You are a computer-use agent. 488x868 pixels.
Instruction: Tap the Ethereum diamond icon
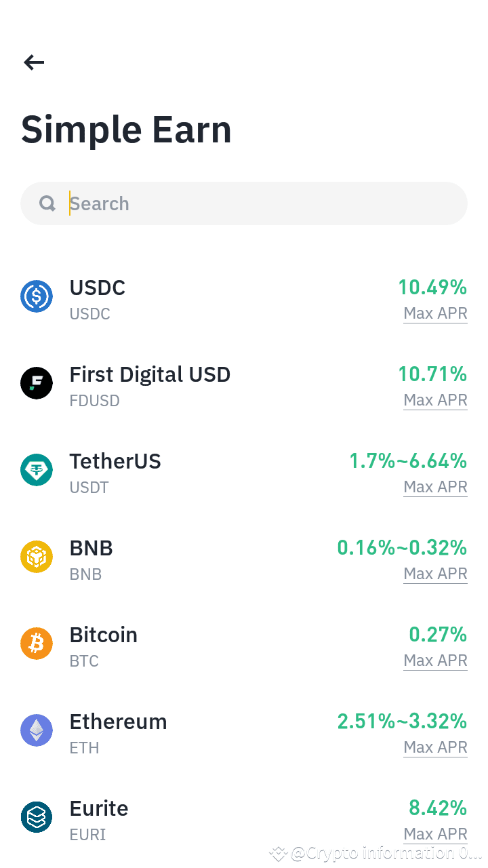point(37,730)
